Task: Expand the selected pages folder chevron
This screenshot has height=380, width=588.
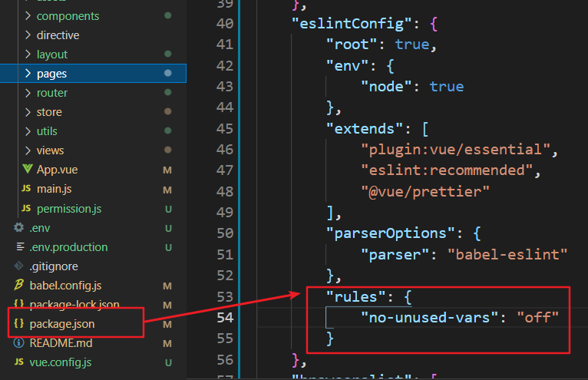Action: 28,74
